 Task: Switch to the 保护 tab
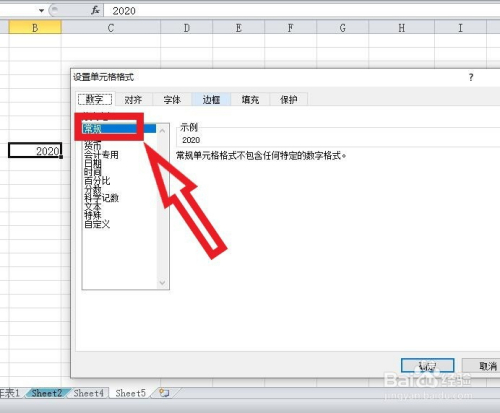click(289, 99)
